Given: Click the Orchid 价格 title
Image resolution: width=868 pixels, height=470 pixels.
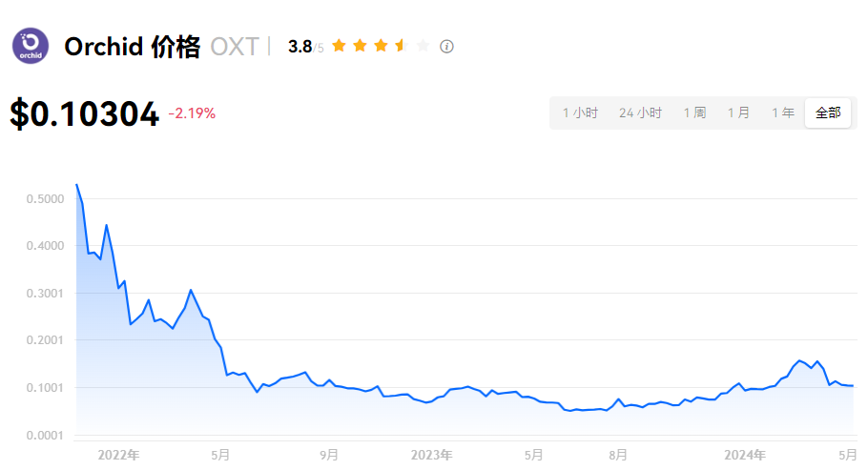Looking at the screenshot, I should pos(132,47).
